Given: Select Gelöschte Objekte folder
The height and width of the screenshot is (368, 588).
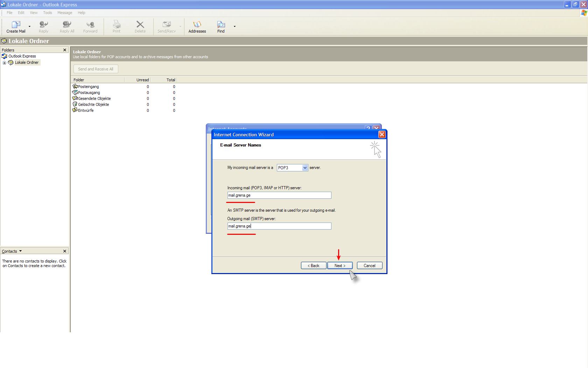Looking at the screenshot, I should coord(93,104).
